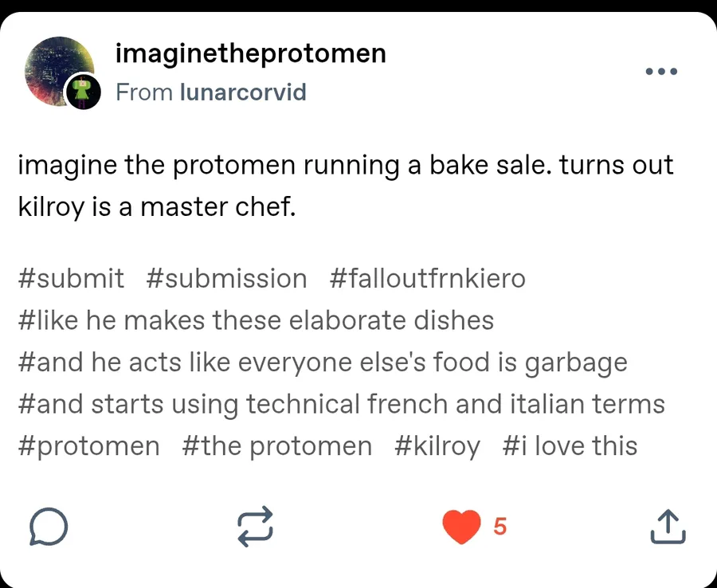
Task: Click the #and starts using technical french tag
Action: tap(341, 404)
